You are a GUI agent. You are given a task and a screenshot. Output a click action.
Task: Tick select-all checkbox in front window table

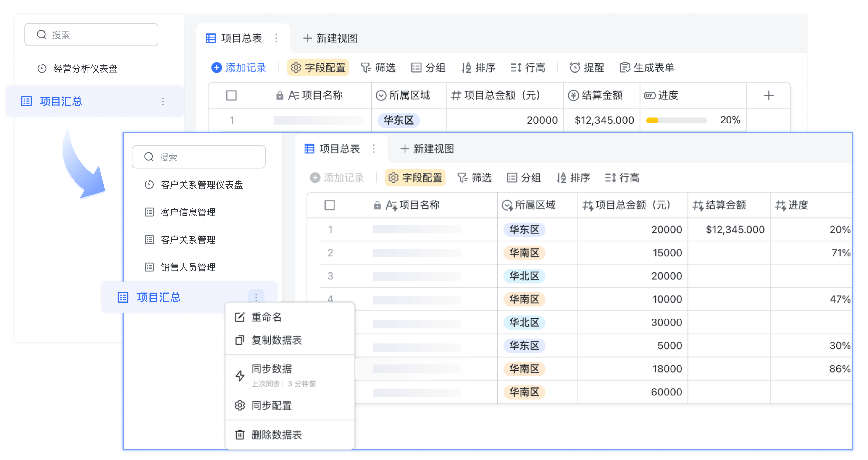click(330, 205)
